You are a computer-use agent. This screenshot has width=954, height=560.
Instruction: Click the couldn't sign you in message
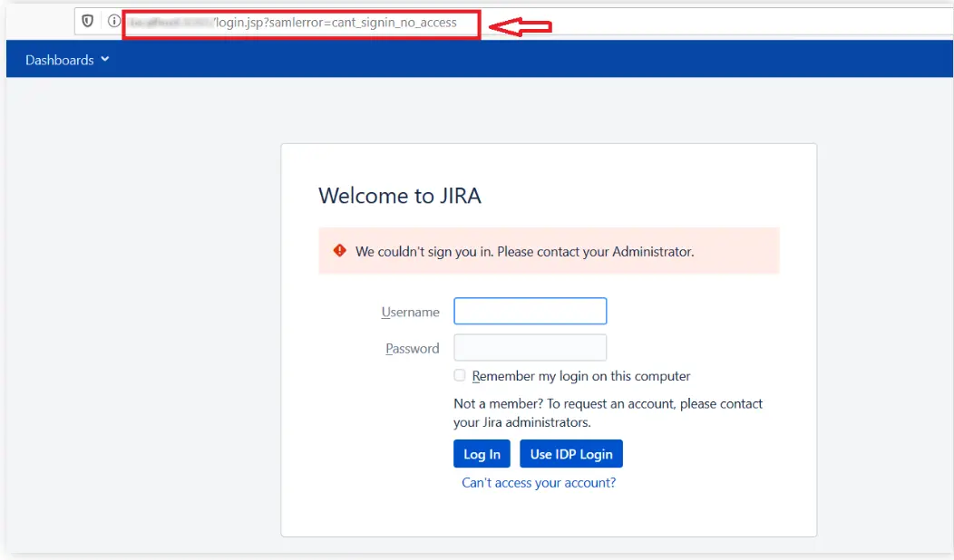(524, 252)
